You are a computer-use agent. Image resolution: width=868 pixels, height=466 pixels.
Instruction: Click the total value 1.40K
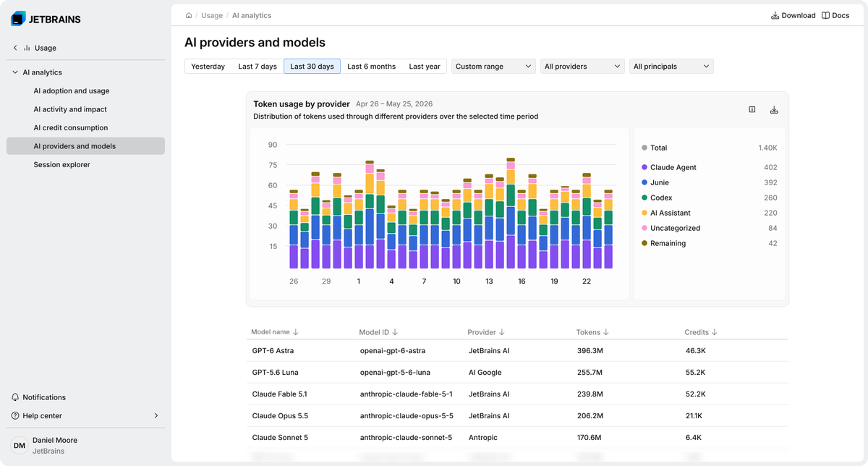click(767, 148)
